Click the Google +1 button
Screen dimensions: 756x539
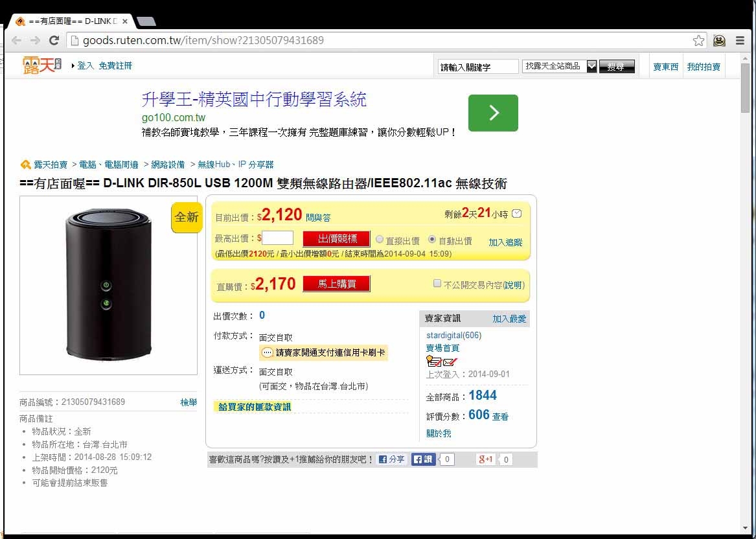coord(486,459)
